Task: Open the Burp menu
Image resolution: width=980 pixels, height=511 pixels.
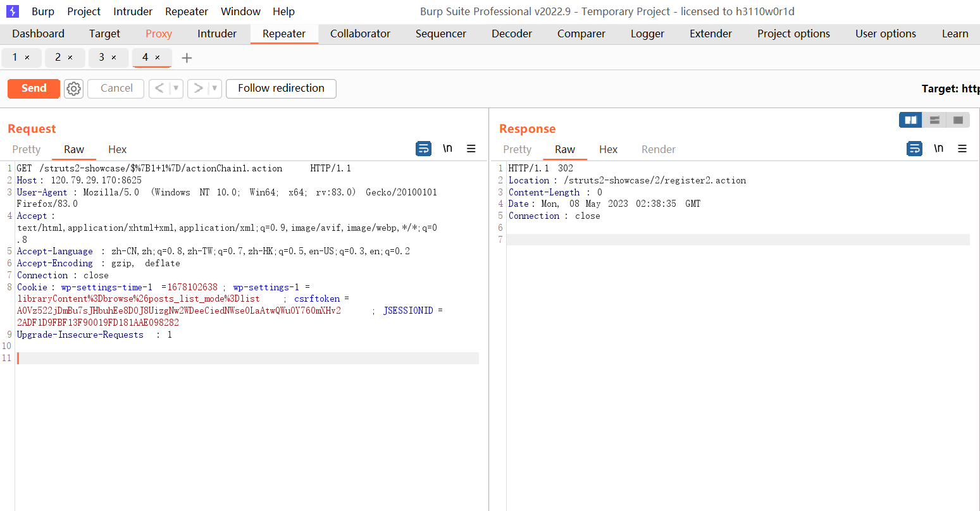Action: pos(43,11)
